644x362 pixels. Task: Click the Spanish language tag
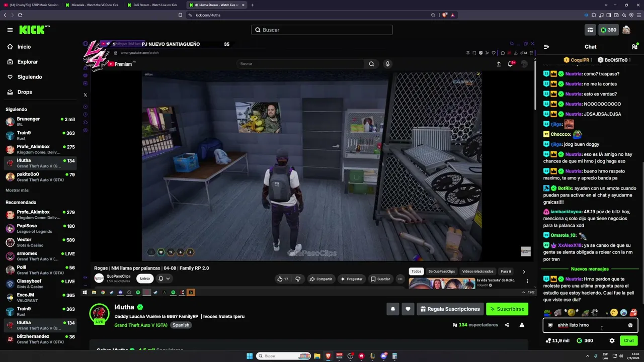181,325
